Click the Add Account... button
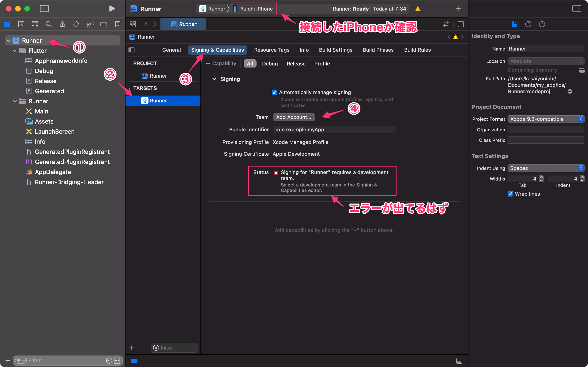 tap(294, 117)
